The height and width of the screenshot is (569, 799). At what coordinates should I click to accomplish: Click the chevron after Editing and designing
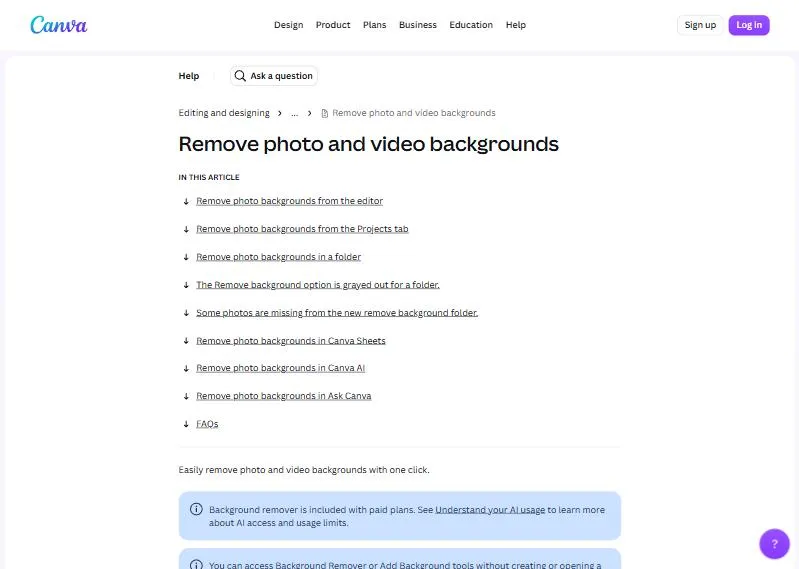pyautogui.click(x=279, y=113)
